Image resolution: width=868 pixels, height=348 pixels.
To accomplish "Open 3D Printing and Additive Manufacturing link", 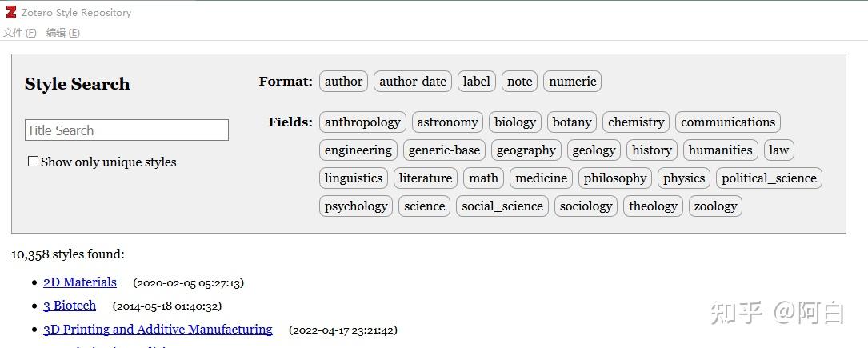I will tap(158, 329).
